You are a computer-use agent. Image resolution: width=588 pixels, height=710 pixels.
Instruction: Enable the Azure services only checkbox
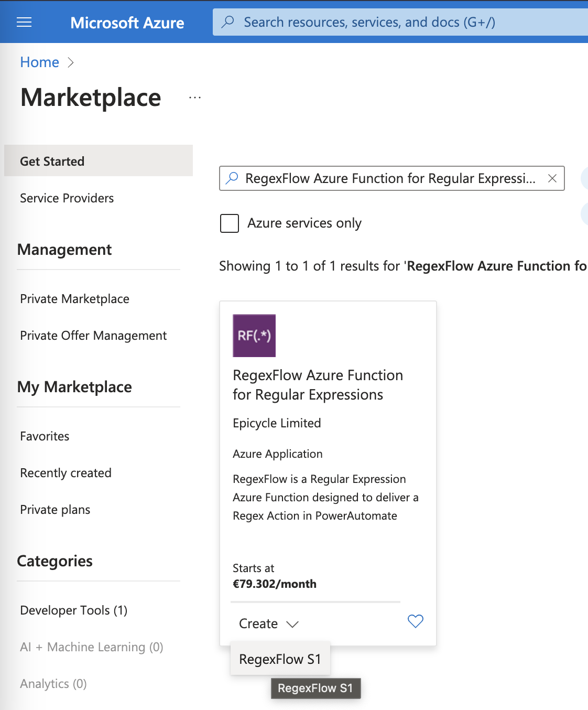[230, 223]
